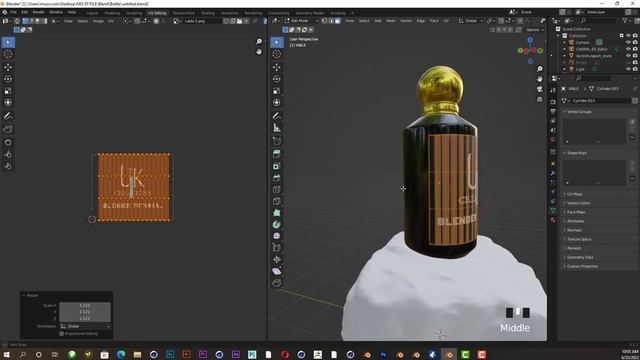The width and height of the screenshot is (640, 360).
Task: Open the Mesh menu in 3D viewport
Action: click(x=391, y=21)
